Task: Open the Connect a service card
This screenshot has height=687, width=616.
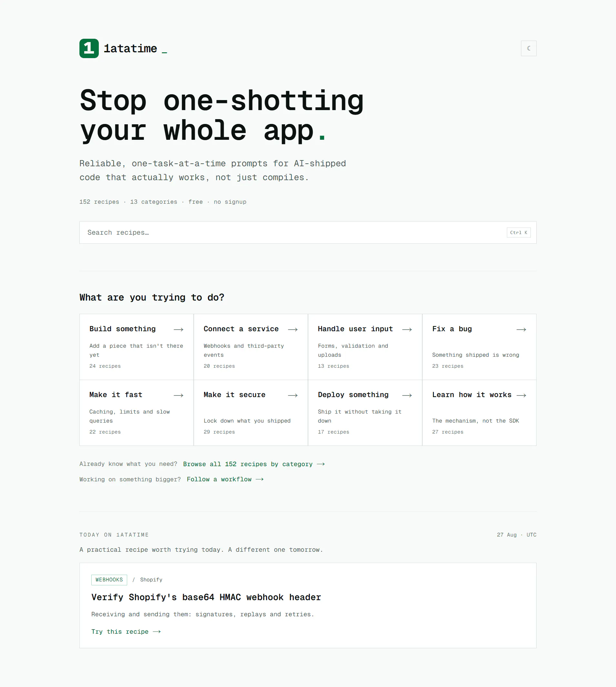Action: coord(251,347)
